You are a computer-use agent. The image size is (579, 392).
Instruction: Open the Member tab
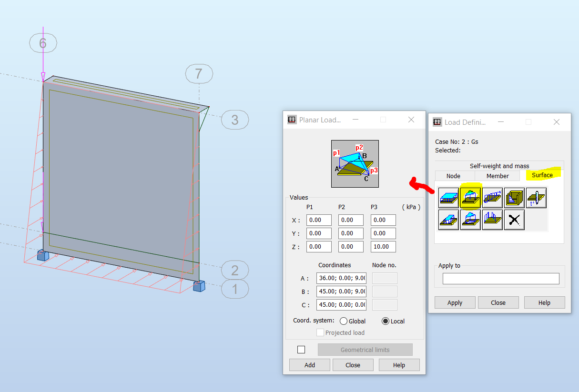pos(497,176)
